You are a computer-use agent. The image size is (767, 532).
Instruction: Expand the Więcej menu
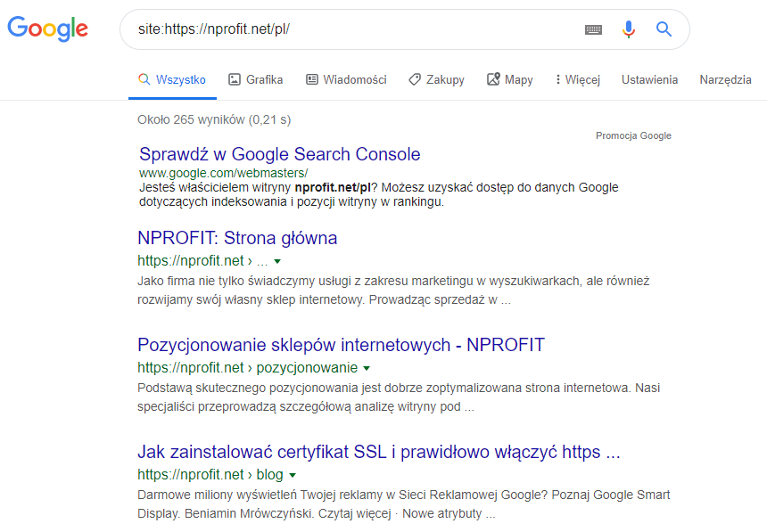(x=577, y=79)
